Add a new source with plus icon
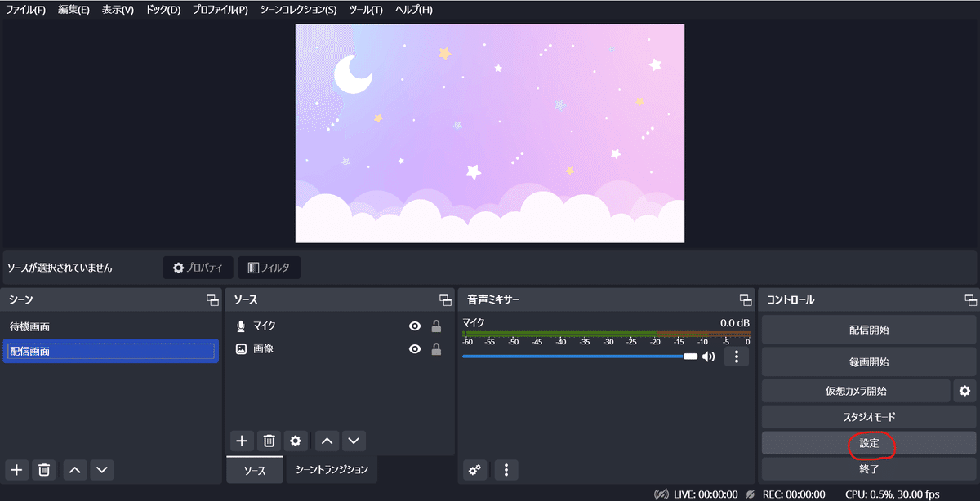 (242, 441)
